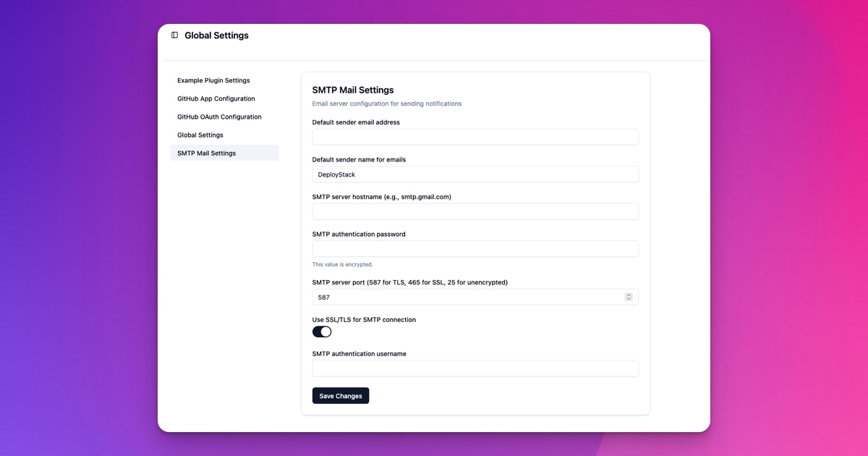This screenshot has height=456, width=868.
Task: Click the SMTP Mail Settings card heading
Action: point(353,90)
